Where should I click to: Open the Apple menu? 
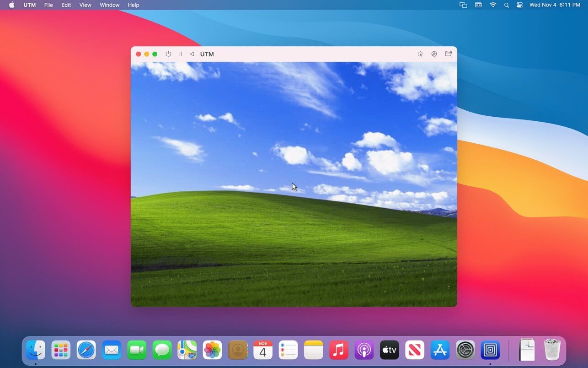12,5
